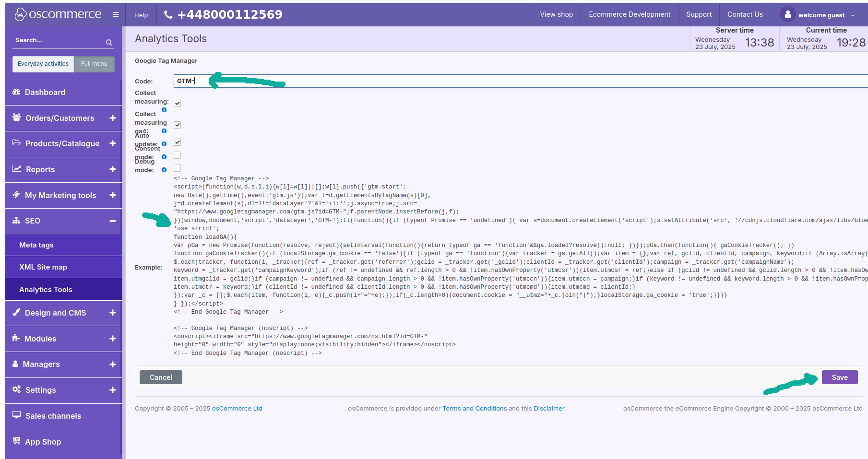Click info icon beside Debug mode
Viewport: 868px width, 459px height.
164,170
